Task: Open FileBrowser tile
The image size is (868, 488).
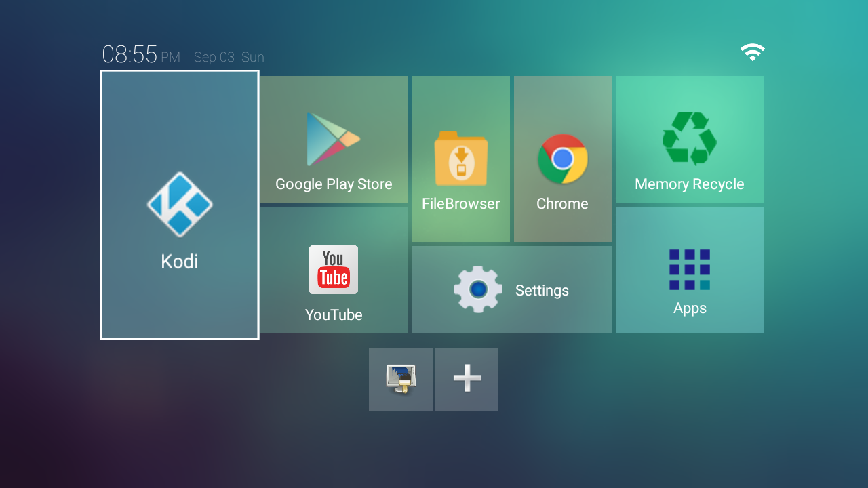Action: pos(461,159)
